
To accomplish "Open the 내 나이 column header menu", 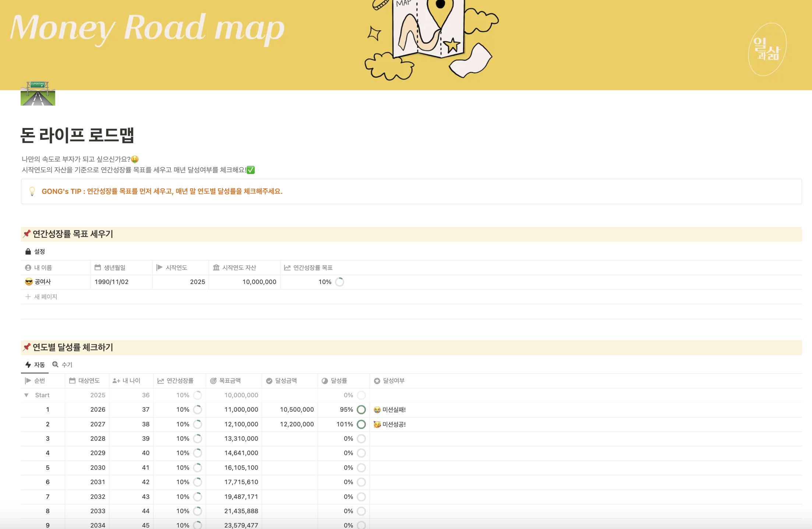I will [131, 381].
